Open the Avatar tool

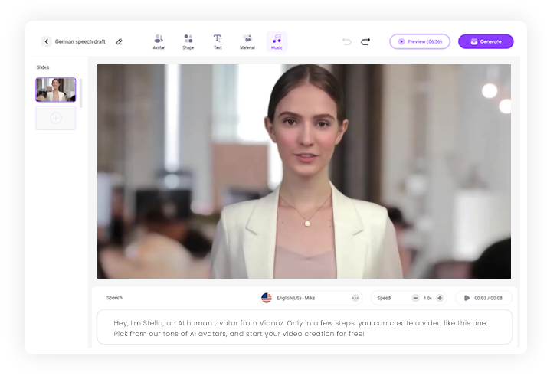159,41
